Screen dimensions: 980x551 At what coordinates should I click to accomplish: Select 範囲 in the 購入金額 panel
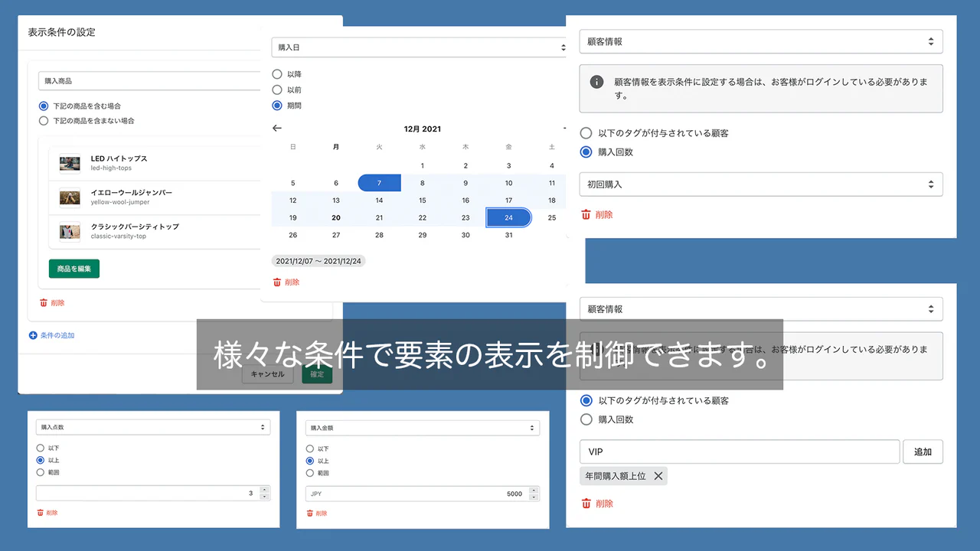point(309,473)
